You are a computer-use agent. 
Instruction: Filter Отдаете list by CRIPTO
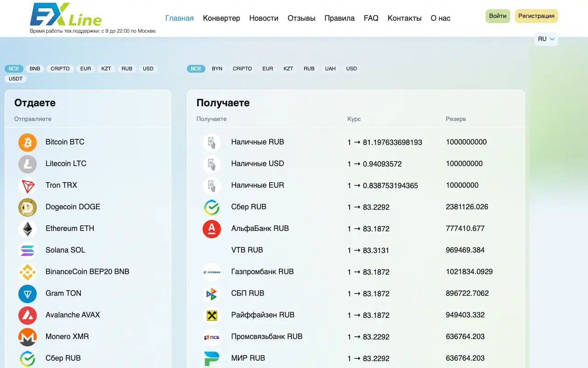pyautogui.click(x=60, y=69)
